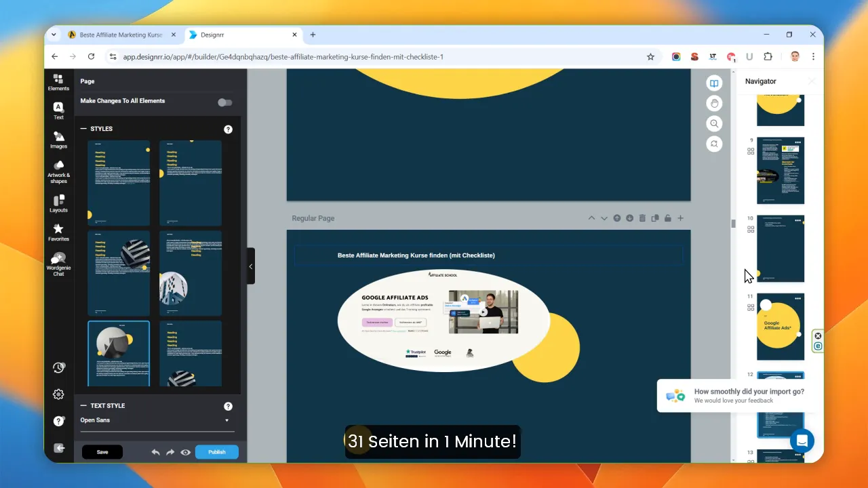Open the Chrome three-dot menu
The height and width of the screenshot is (488, 868).
coord(813,57)
